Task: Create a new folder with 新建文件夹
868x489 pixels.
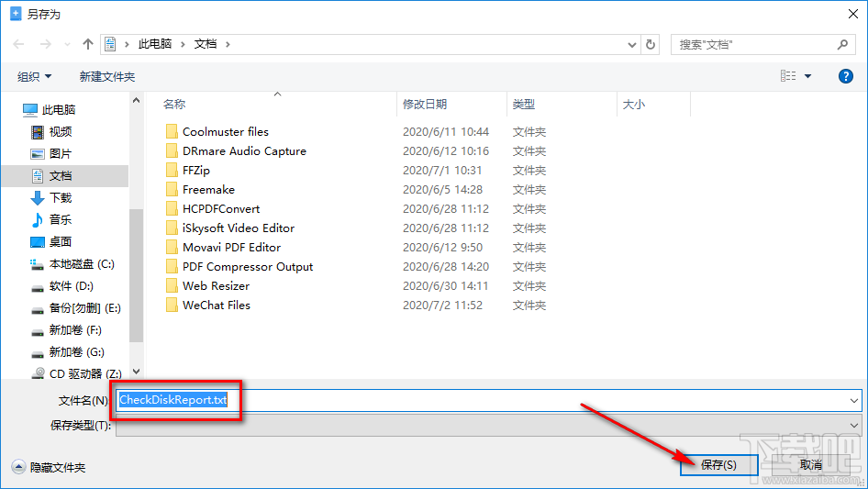Action: point(106,76)
